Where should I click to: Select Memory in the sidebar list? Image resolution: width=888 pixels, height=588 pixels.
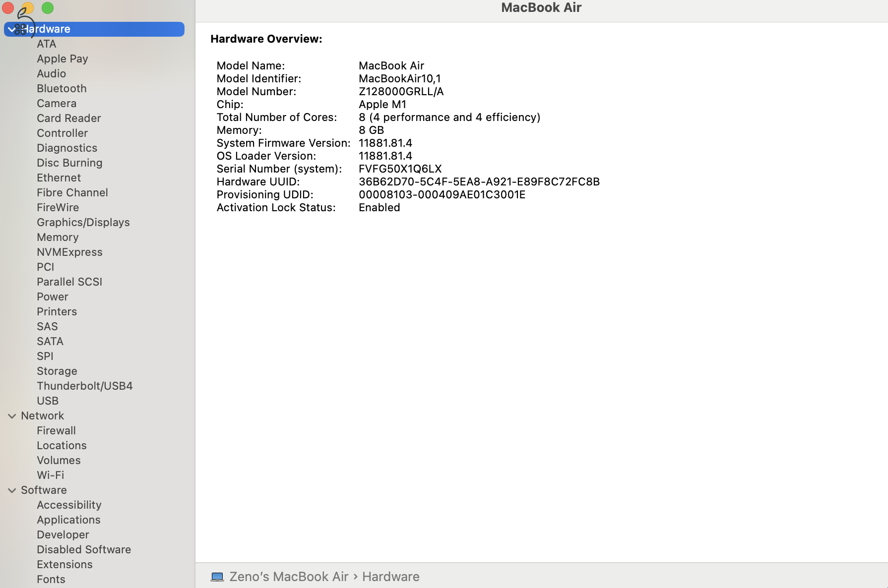[x=58, y=237]
